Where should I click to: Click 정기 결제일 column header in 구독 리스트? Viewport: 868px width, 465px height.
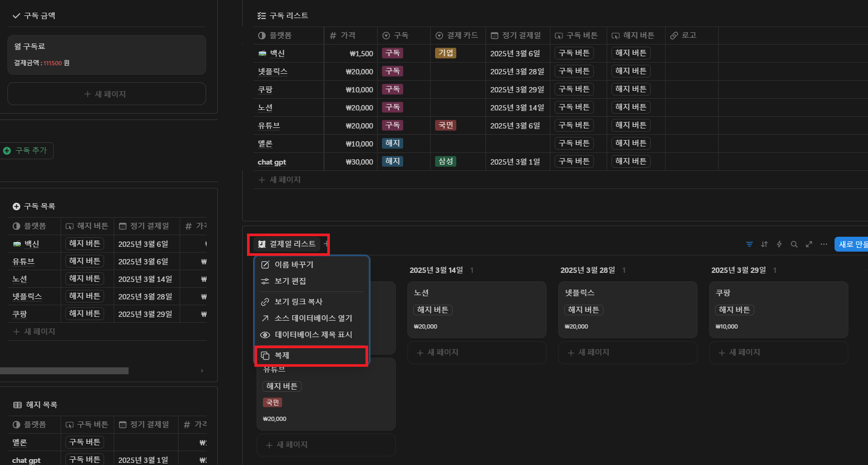coord(517,36)
